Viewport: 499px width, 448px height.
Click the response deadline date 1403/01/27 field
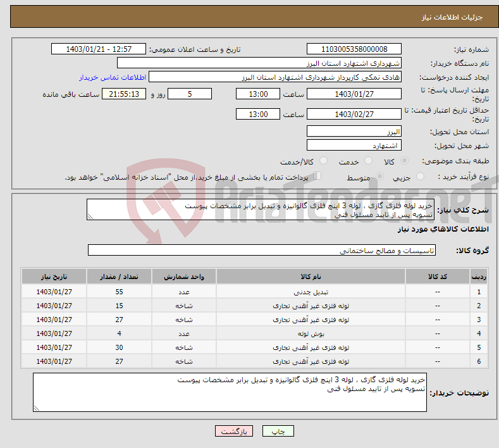pyautogui.click(x=354, y=94)
